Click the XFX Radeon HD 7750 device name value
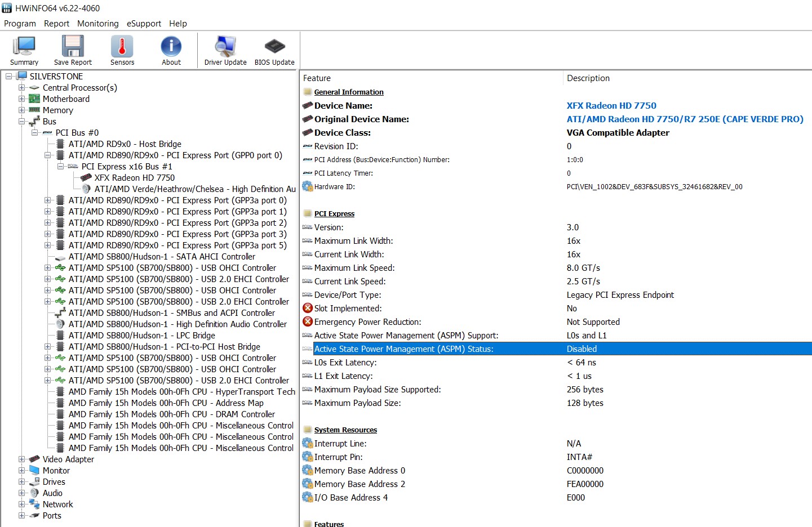This screenshot has height=527, width=812. (x=611, y=105)
